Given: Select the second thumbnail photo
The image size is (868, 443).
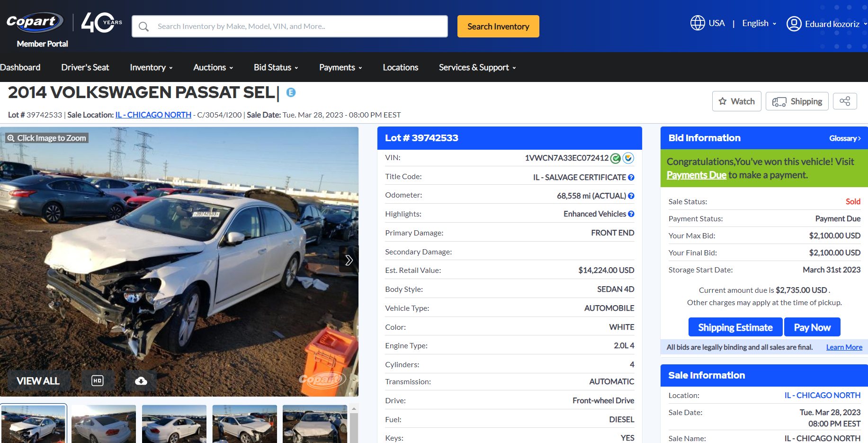Looking at the screenshot, I should (104, 424).
